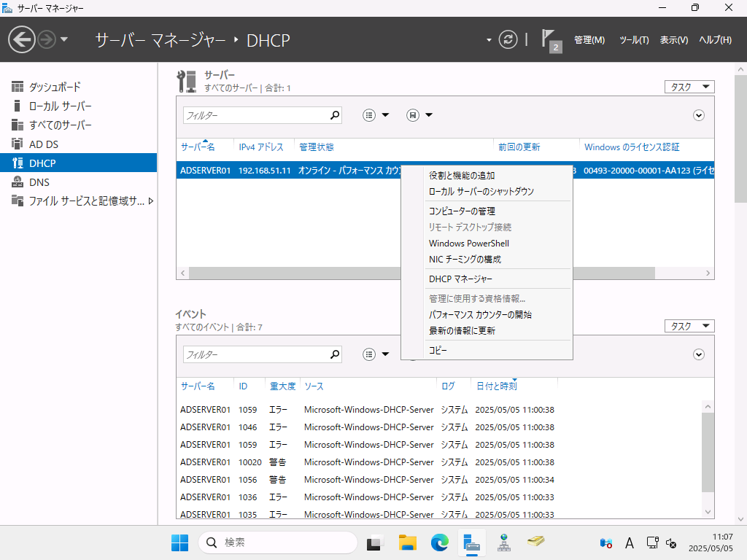Open the taskbar clock showing 11:07
This screenshot has width=747, height=560.
[x=711, y=542]
